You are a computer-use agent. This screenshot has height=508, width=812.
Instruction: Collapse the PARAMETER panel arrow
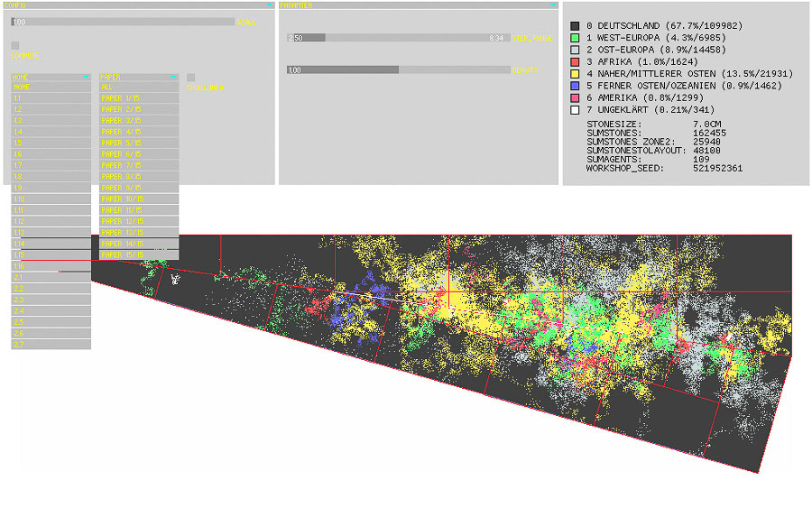coord(552,5)
